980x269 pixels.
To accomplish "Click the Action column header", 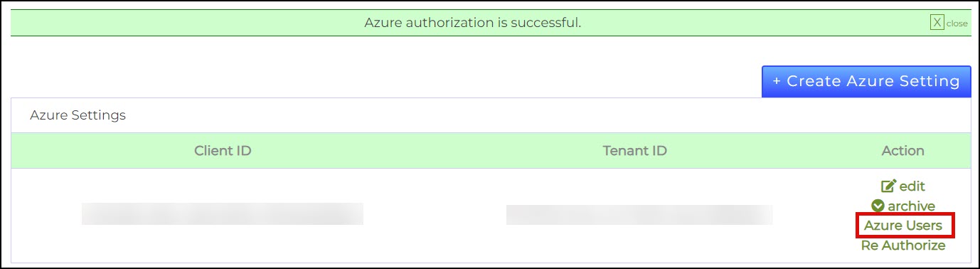I will 903,151.
